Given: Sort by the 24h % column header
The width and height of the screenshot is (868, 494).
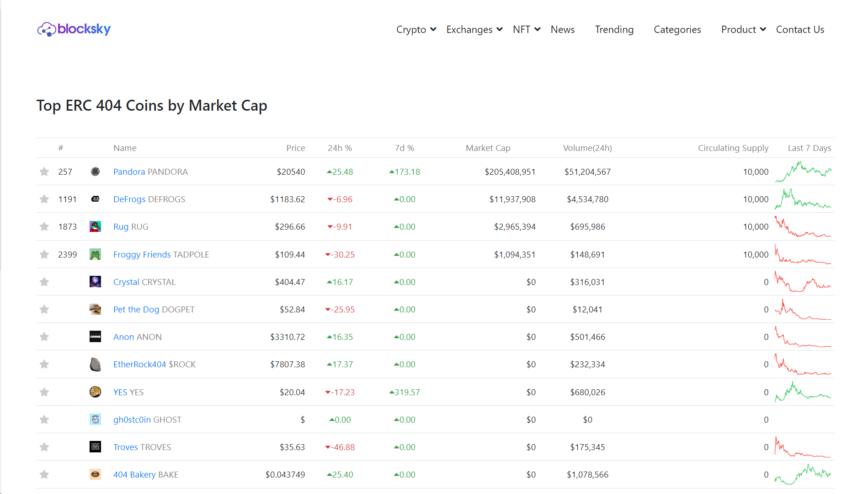Looking at the screenshot, I should [340, 148].
